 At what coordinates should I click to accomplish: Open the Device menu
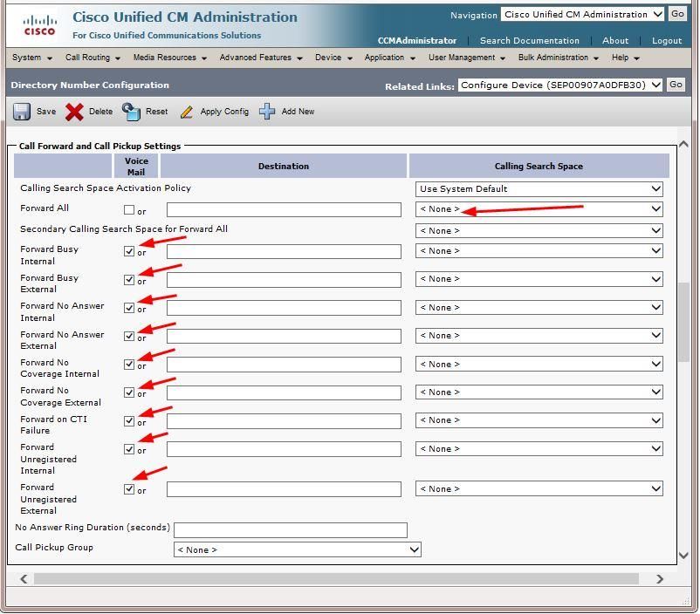333,58
